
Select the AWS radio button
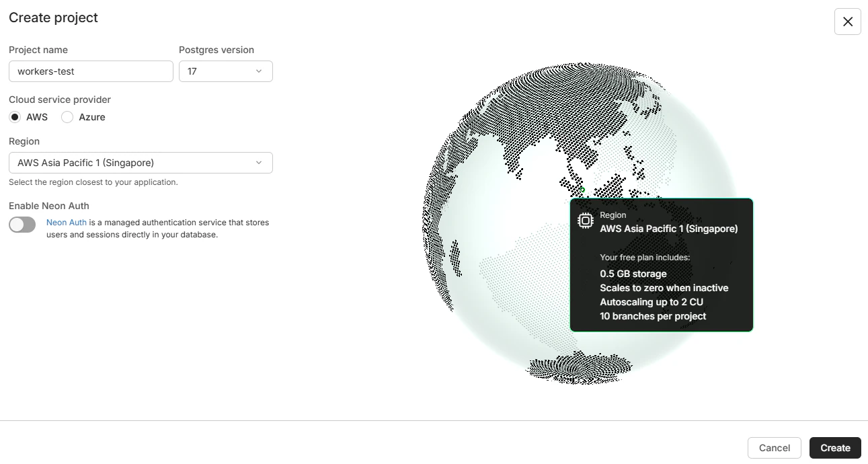[15, 117]
